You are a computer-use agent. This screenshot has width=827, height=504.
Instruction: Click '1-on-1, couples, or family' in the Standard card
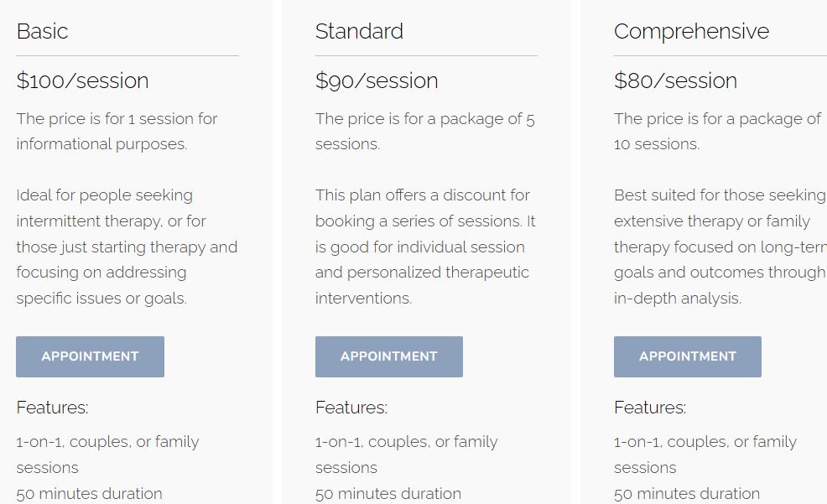pyautogui.click(x=406, y=442)
